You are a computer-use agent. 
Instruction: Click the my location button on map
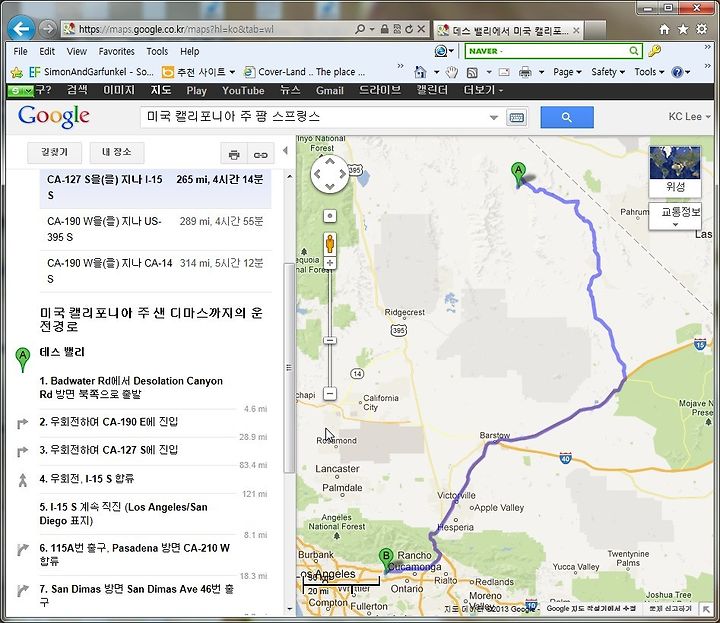330,216
